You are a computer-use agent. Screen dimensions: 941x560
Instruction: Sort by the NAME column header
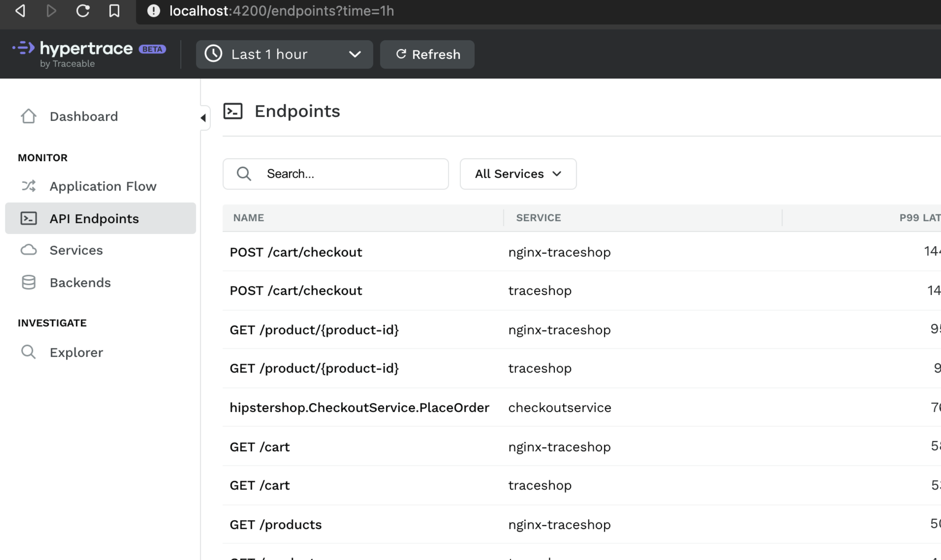point(248,218)
